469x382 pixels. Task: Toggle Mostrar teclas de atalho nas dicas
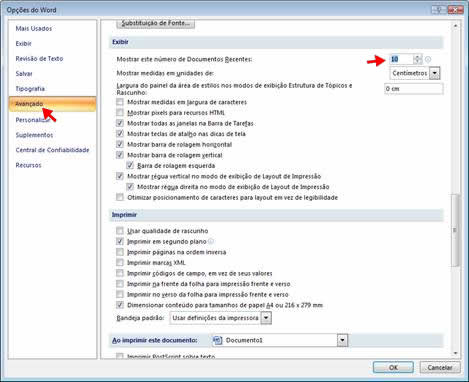[x=120, y=134]
